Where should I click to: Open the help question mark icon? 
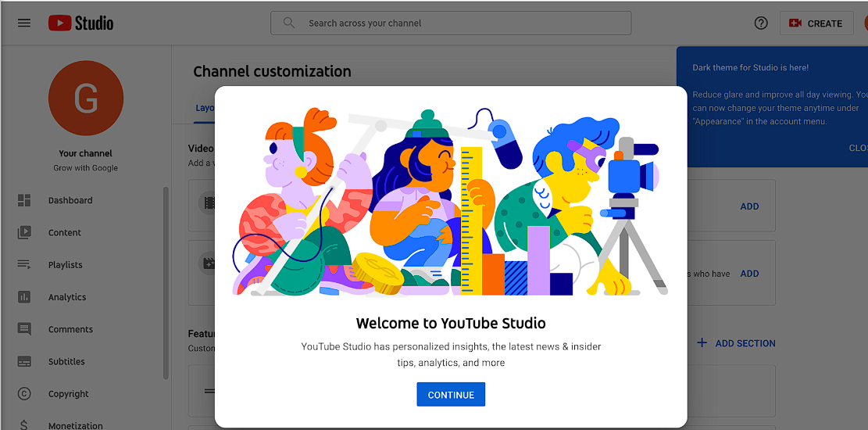click(x=761, y=23)
